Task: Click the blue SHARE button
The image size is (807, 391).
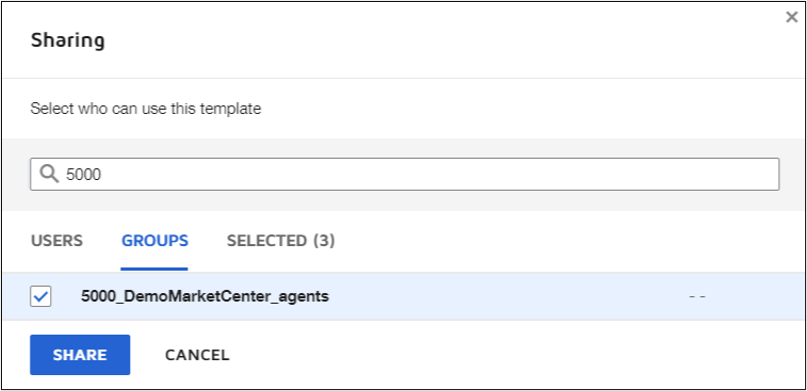Action: pos(80,355)
